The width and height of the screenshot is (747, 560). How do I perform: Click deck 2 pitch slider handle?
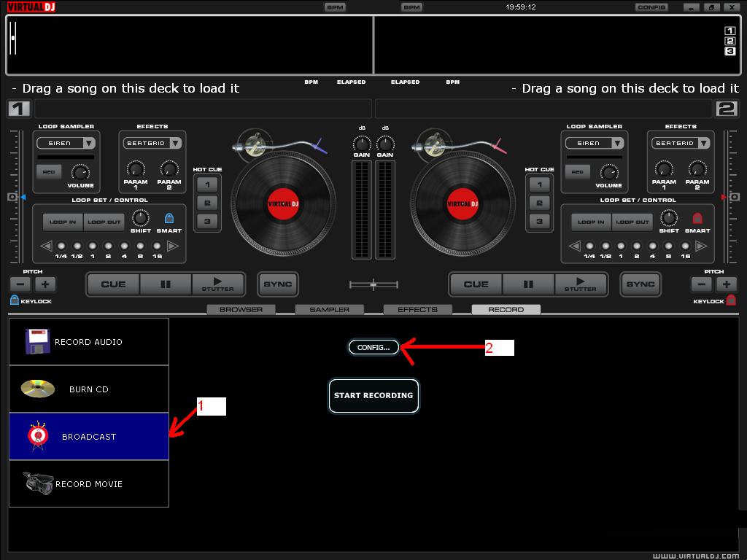point(734,197)
